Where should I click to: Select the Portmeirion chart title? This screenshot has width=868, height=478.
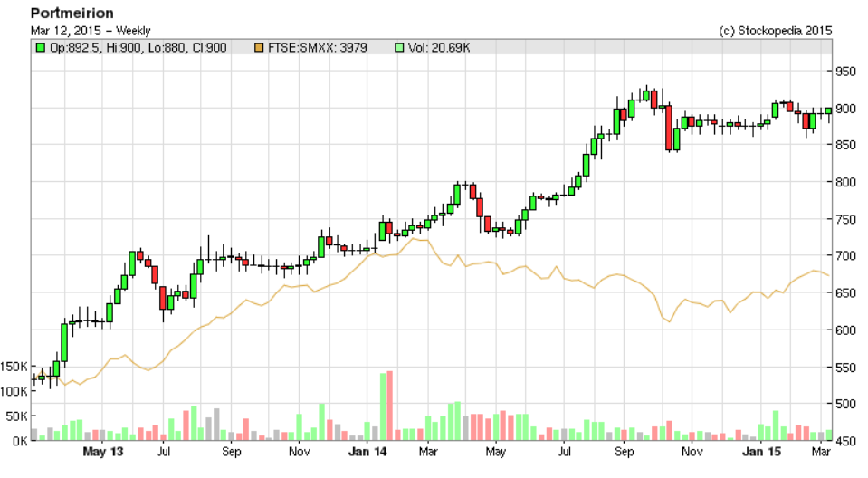[72, 13]
